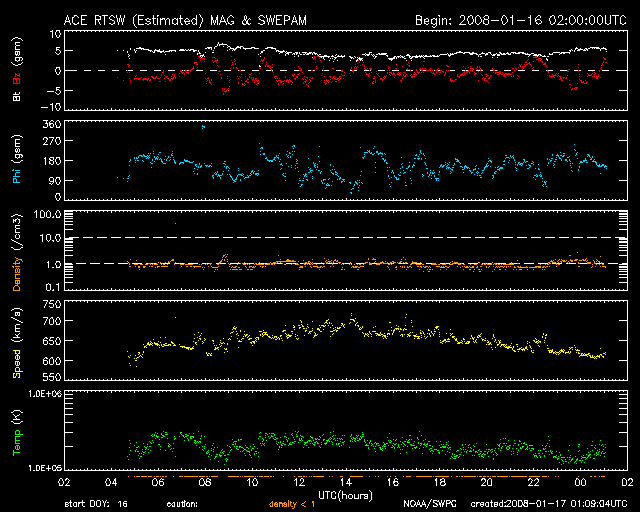Select the "0.1" tick on the Density axis

[x=53, y=287]
